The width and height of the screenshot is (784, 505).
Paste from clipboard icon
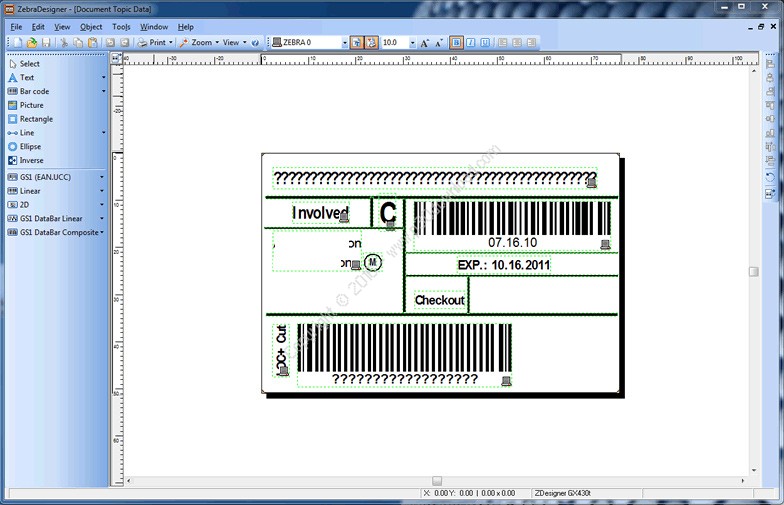(x=92, y=42)
